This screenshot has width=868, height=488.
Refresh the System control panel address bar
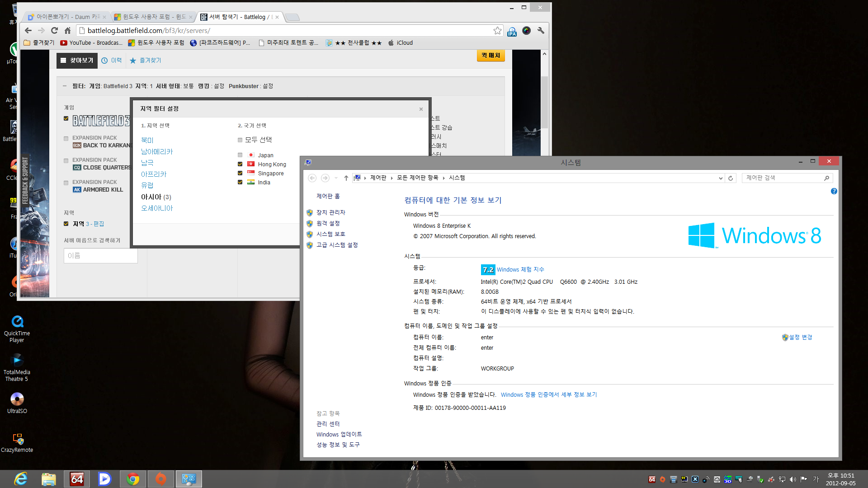coord(731,178)
